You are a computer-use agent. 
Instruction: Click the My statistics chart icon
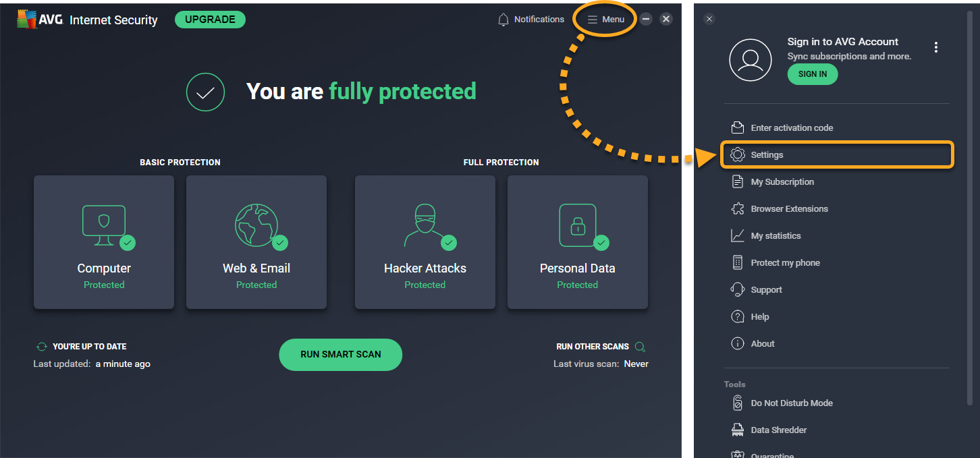pyautogui.click(x=738, y=236)
